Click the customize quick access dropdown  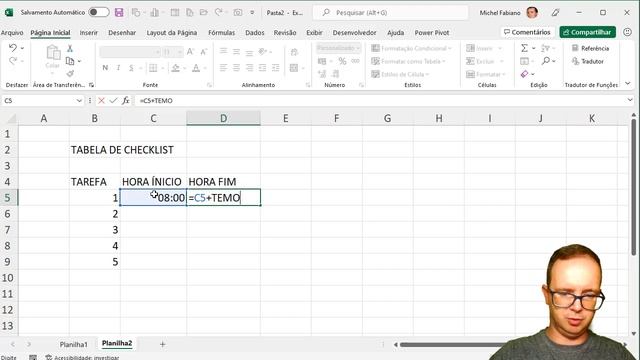(x=252, y=13)
